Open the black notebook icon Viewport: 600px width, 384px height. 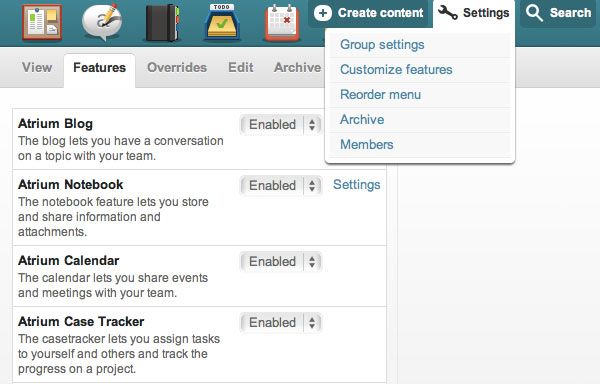point(163,23)
